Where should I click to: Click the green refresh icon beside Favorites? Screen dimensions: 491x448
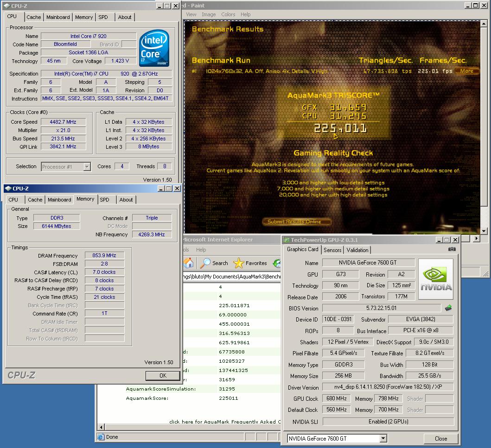[277, 263]
